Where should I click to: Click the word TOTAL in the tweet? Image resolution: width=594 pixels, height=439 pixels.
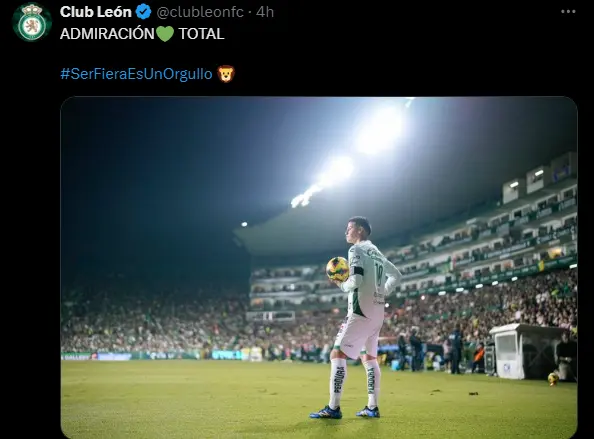pyautogui.click(x=201, y=34)
